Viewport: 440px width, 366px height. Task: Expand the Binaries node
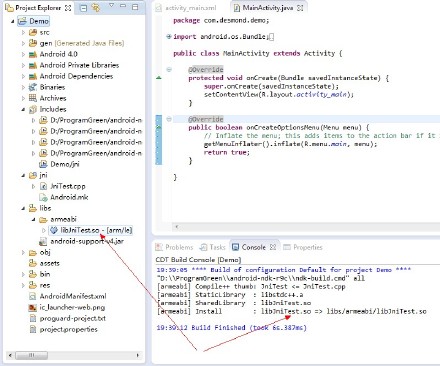coord(23,87)
